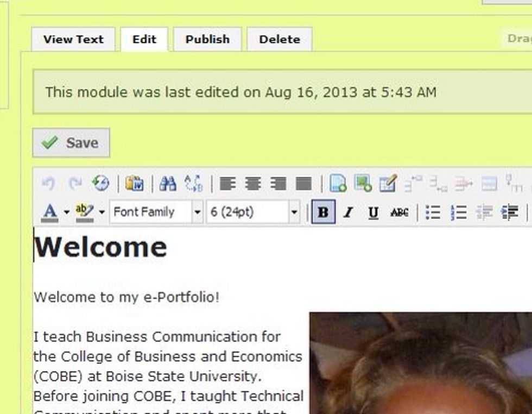Toggle Bold formatting

coord(324,212)
